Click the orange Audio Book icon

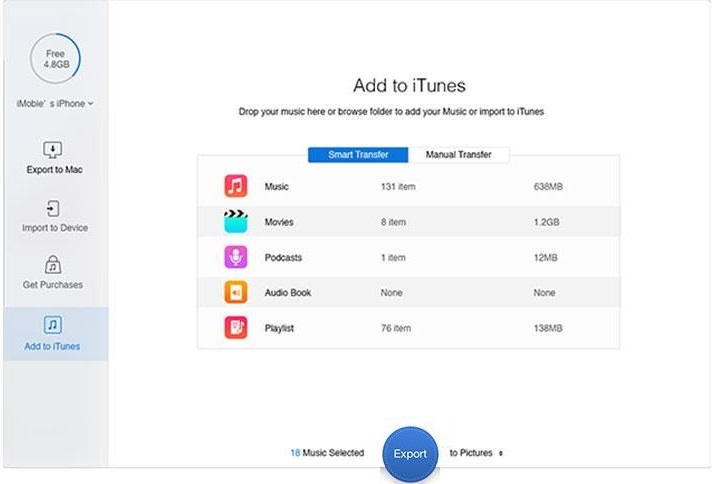tap(236, 292)
